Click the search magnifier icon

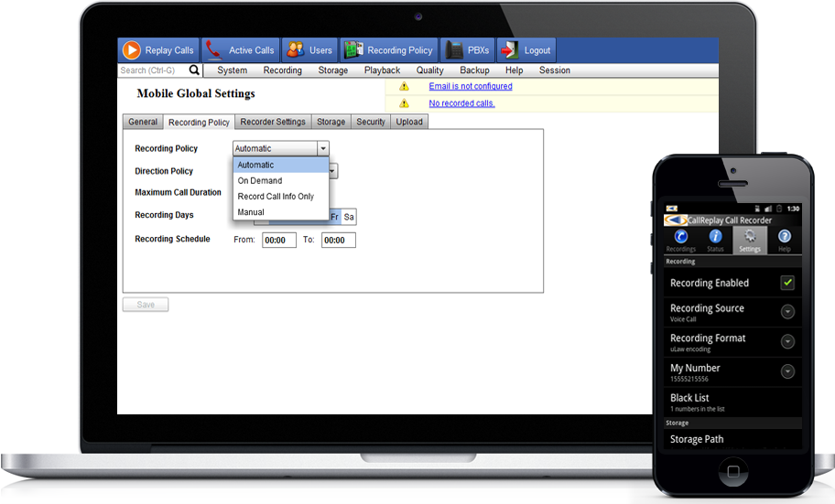point(194,70)
